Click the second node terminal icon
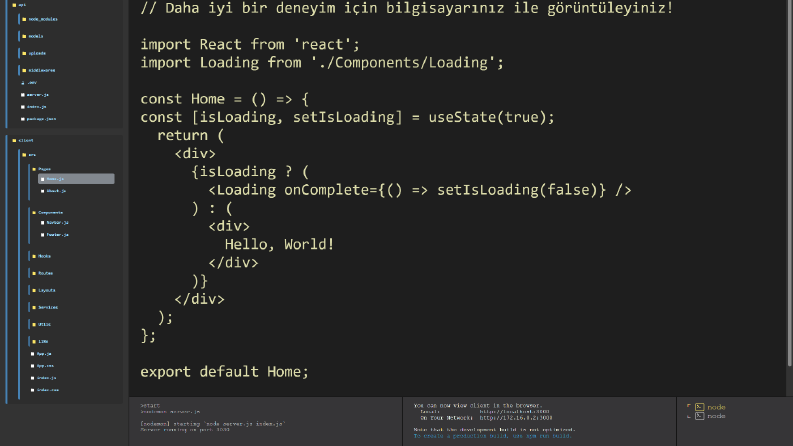The image size is (793, 446). tap(699, 416)
